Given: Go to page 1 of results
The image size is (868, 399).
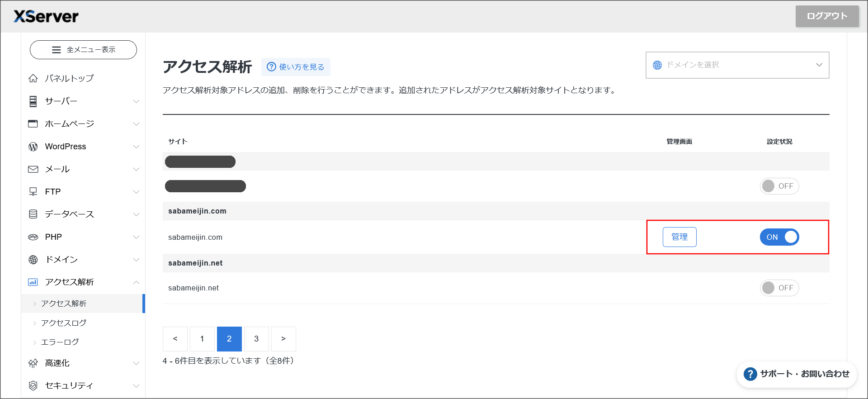Looking at the screenshot, I should pyautogui.click(x=202, y=339).
